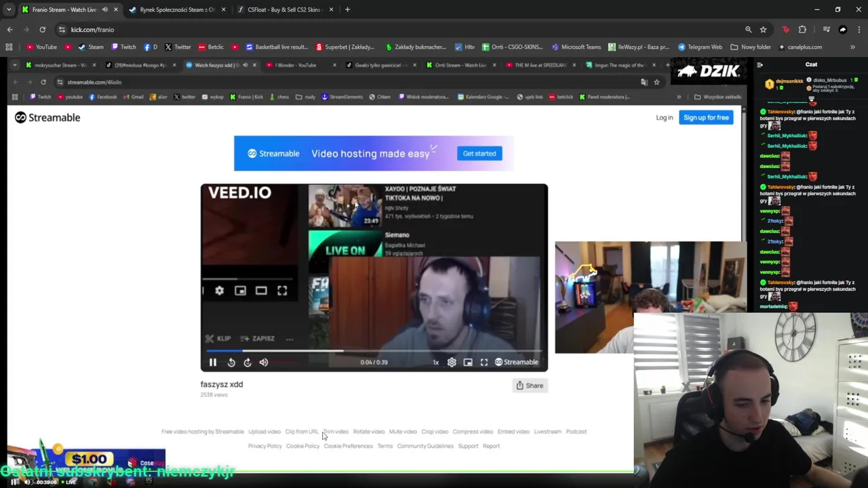Open the Upload video footer link
This screenshot has height=488, width=868.
pos(264,432)
